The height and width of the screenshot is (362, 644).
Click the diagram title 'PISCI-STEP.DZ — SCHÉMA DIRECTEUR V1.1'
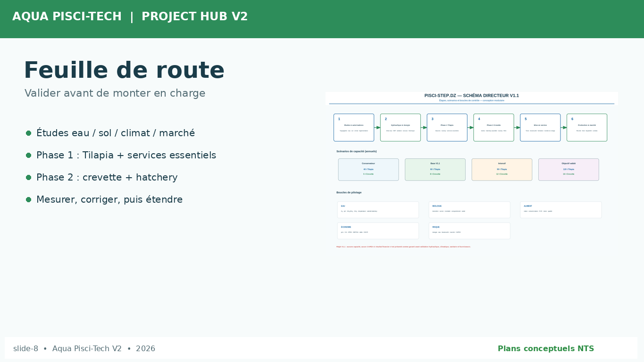pyautogui.click(x=472, y=96)
